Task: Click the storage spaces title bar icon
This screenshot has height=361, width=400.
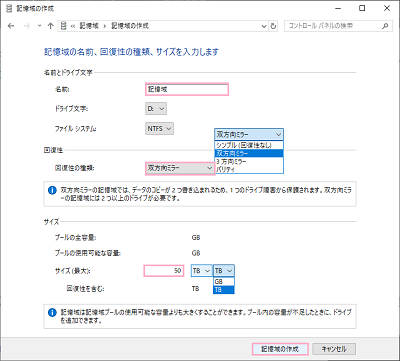Action: pyautogui.click(x=9, y=8)
